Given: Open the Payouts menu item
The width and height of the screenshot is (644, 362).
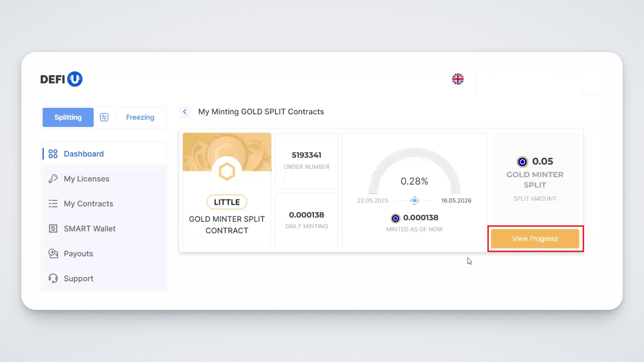Looking at the screenshot, I should 78,254.
